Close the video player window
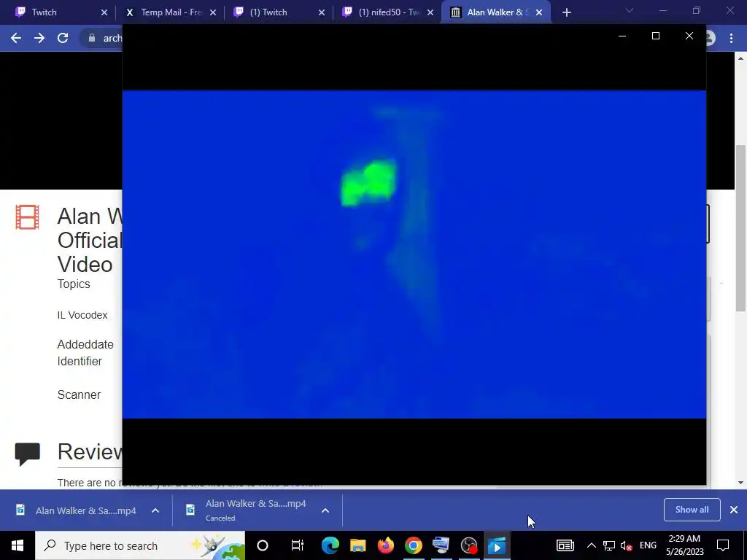The height and width of the screenshot is (560, 747). (689, 36)
